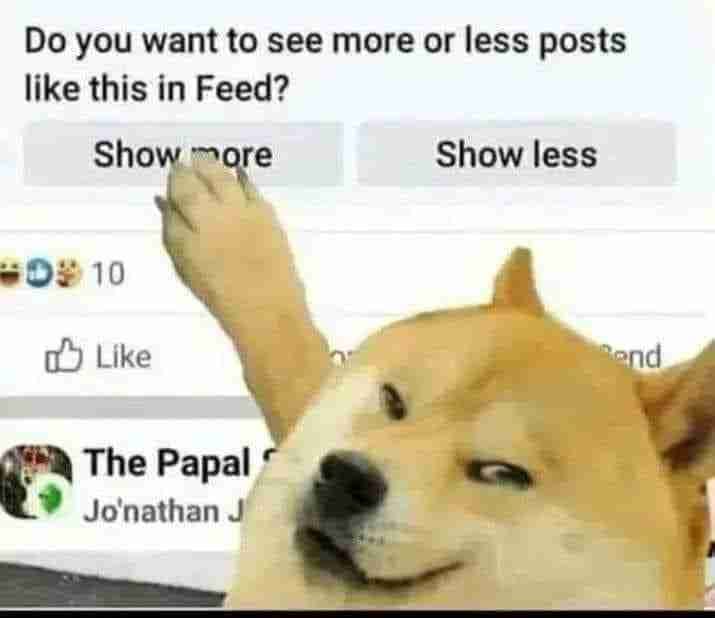Click the group profile picture avatar
This screenshot has width=715, height=618.
[33, 481]
